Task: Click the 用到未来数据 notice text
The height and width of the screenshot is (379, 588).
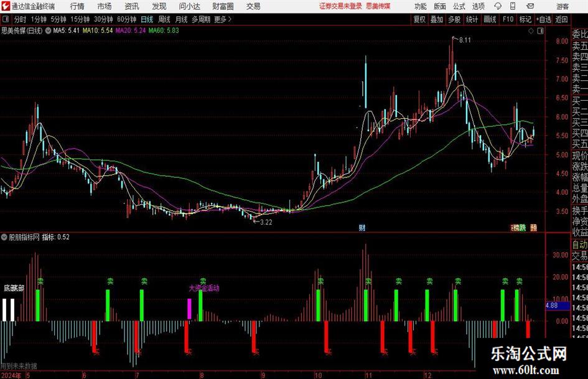Action: click(x=19, y=366)
